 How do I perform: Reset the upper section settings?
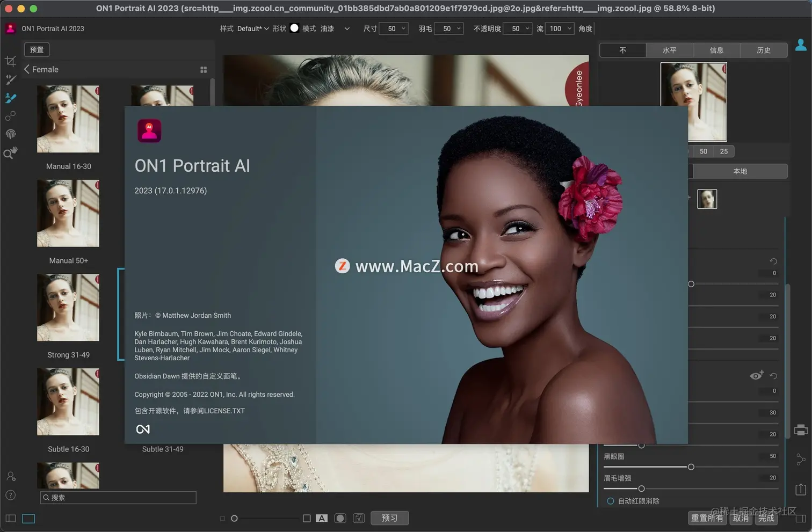click(x=773, y=261)
